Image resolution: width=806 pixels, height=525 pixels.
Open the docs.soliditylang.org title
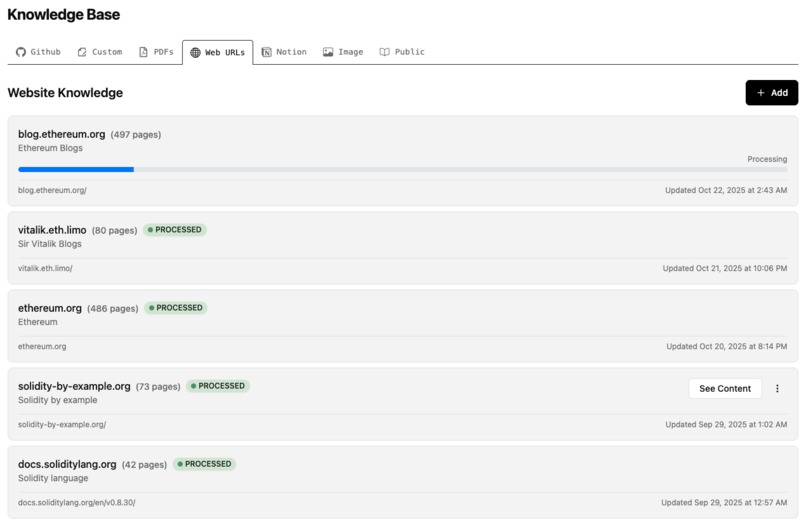67,464
